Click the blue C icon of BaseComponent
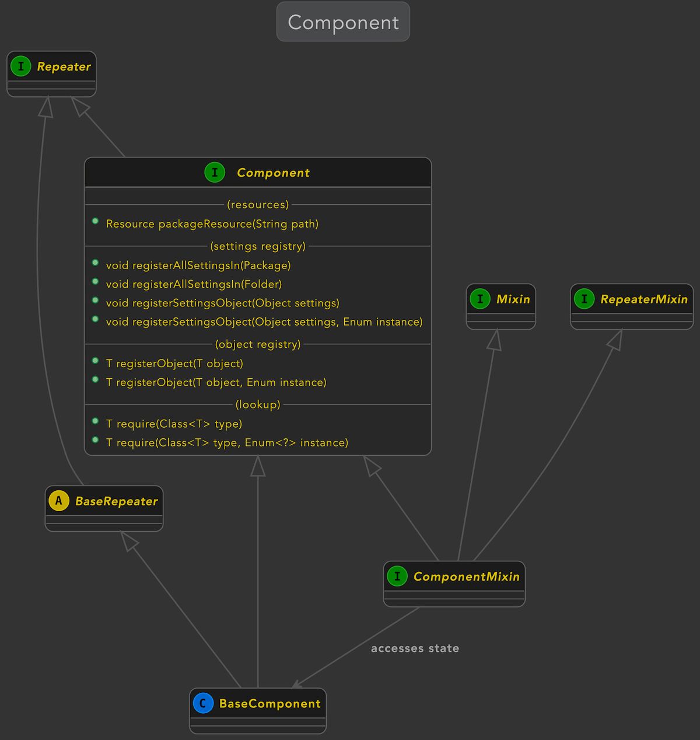 203,703
